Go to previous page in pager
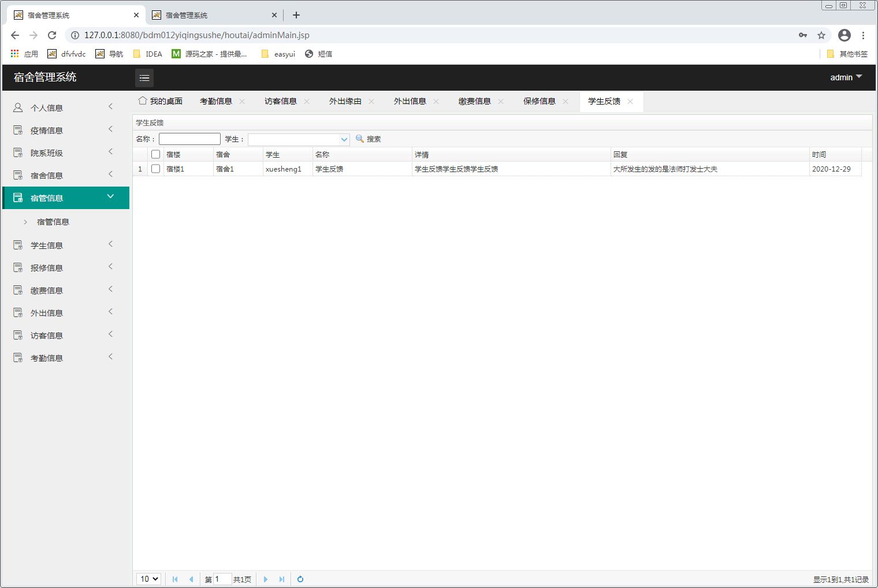Screen dimensions: 878x588 (x=191, y=579)
